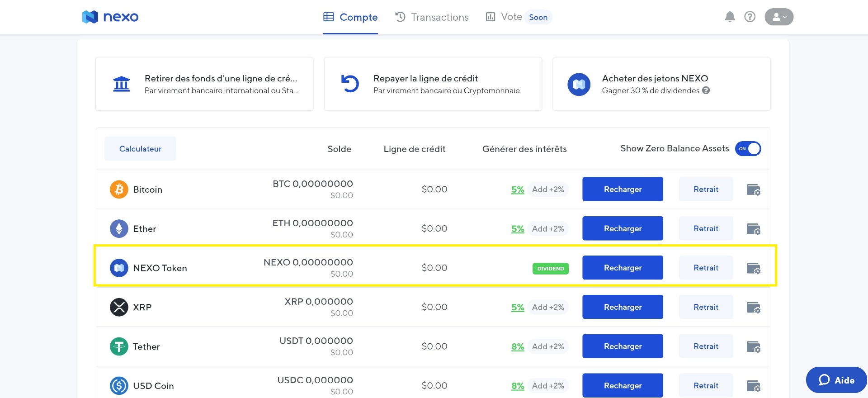
Task: Open Ether wallet settings icon
Action: point(753,229)
